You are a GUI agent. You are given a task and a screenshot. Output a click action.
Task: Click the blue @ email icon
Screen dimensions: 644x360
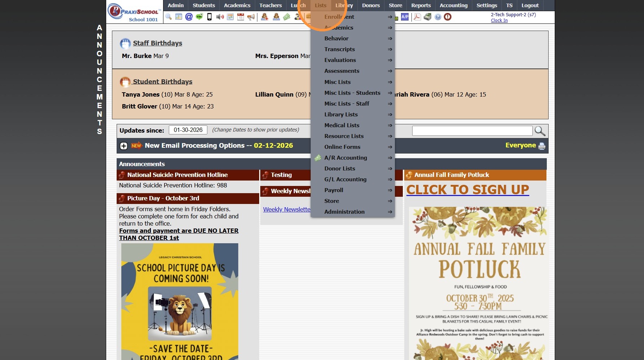(189, 17)
